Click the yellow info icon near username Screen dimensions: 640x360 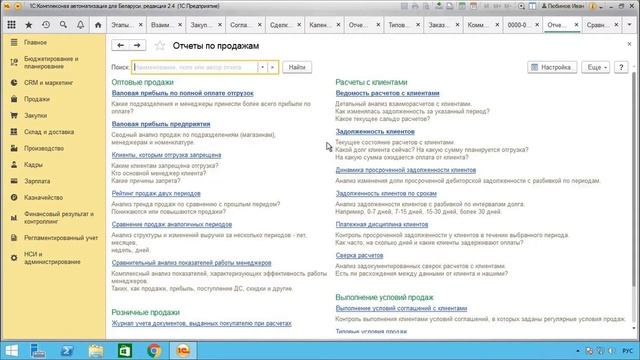593,6
